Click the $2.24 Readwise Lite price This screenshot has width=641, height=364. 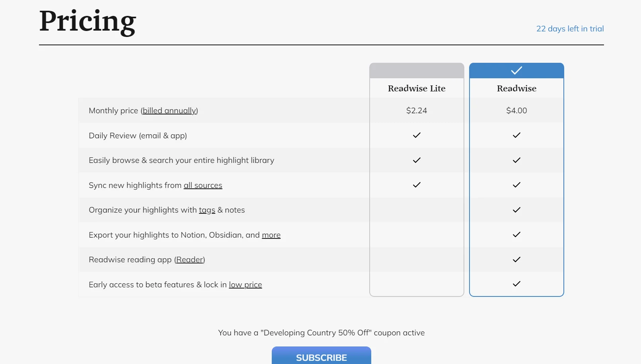(x=417, y=110)
